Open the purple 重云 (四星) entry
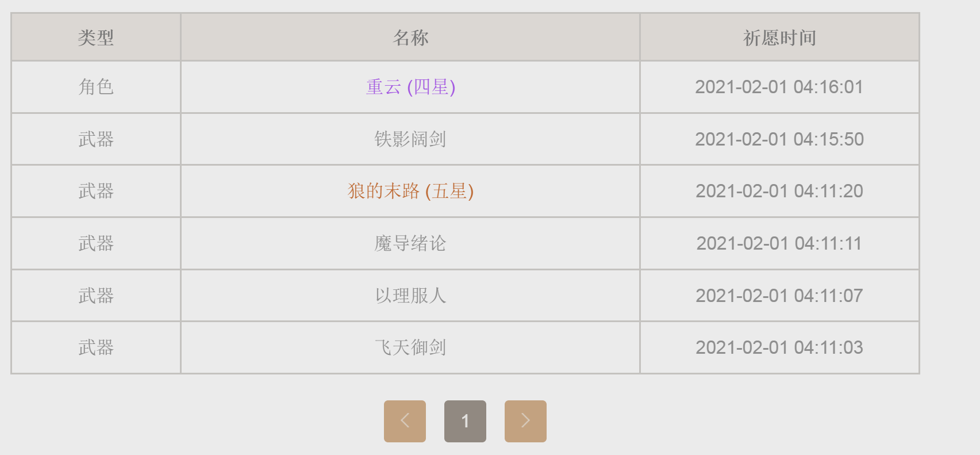 (410, 87)
